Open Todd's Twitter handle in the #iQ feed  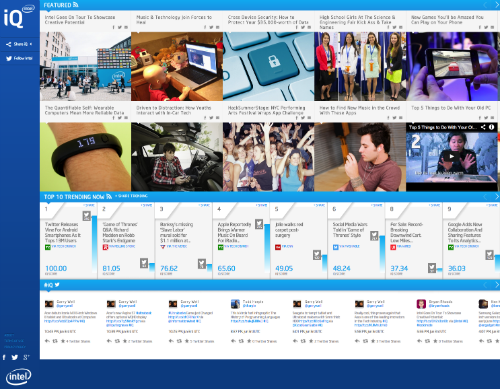coord(249,306)
